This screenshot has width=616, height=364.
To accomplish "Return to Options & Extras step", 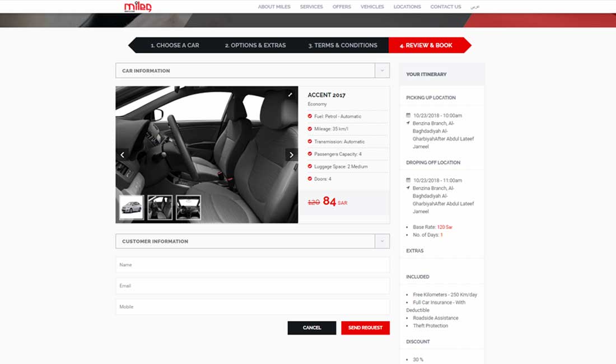I will (255, 45).
